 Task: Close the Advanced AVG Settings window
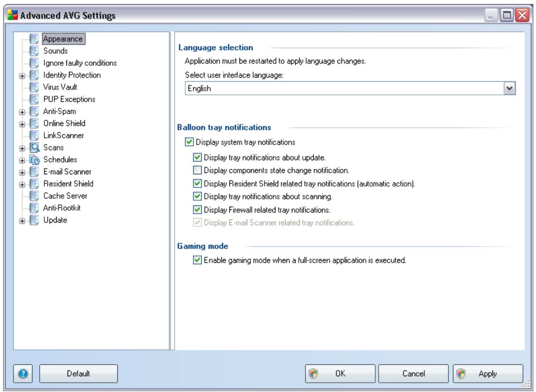(x=523, y=16)
